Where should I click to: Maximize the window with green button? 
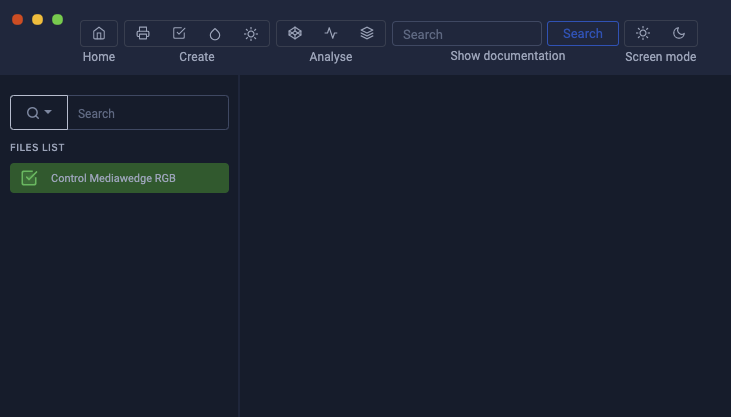[x=58, y=20]
